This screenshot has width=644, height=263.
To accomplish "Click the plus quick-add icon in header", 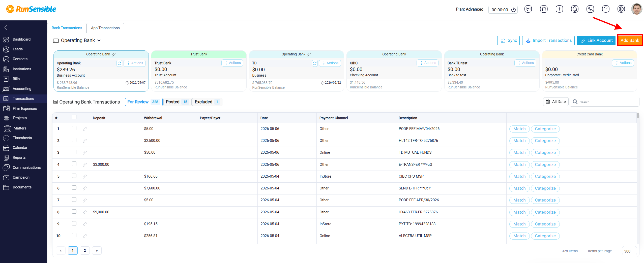I will (x=559, y=9).
